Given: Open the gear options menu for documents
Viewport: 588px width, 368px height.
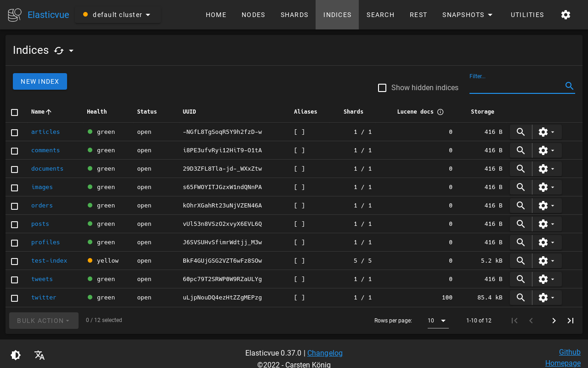Looking at the screenshot, I should [x=547, y=169].
